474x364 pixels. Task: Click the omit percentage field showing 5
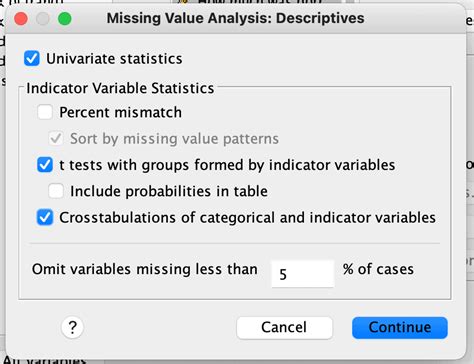[x=302, y=274]
